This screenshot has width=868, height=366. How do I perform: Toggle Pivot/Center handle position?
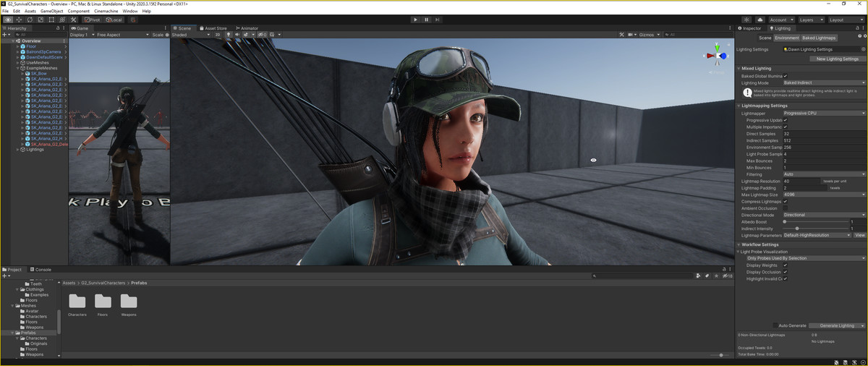(92, 20)
